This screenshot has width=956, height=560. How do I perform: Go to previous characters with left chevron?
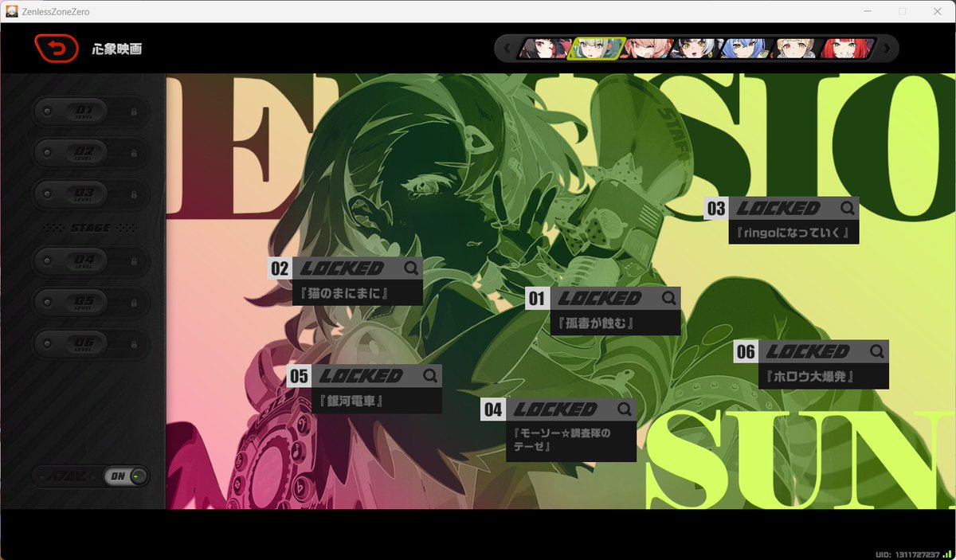(507, 49)
